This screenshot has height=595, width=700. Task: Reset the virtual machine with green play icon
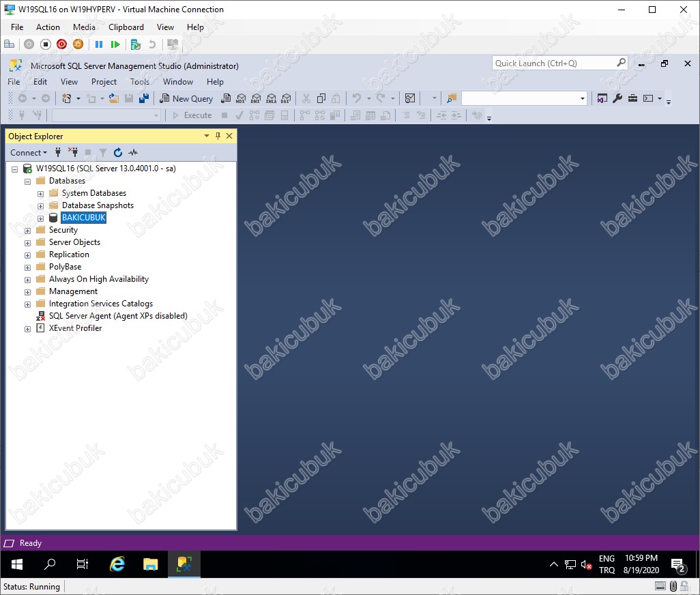[x=115, y=44]
